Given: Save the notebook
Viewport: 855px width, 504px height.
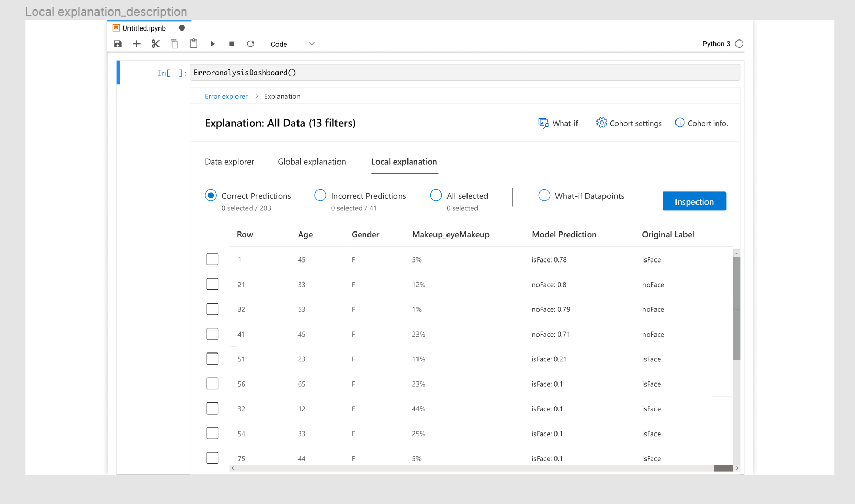Looking at the screenshot, I should (117, 44).
